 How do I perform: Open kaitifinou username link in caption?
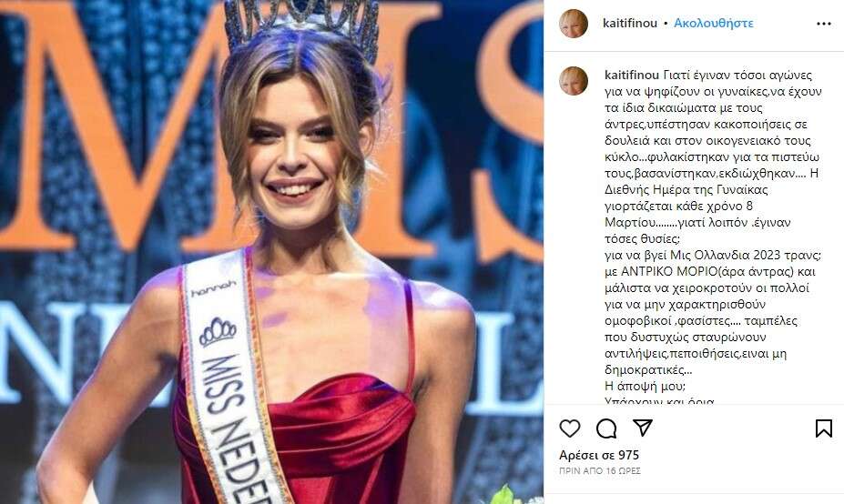click(x=632, y=75)
